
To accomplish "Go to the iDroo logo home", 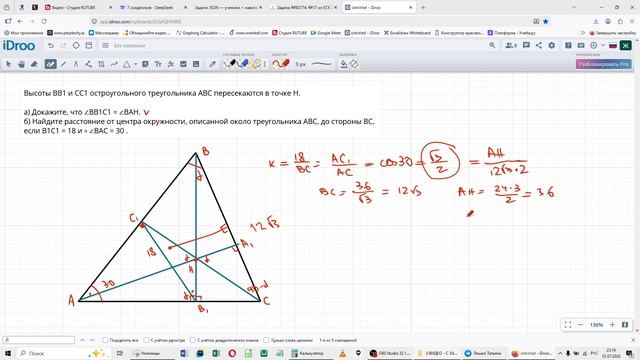I will pyautogui.click(x=19, y=46).
